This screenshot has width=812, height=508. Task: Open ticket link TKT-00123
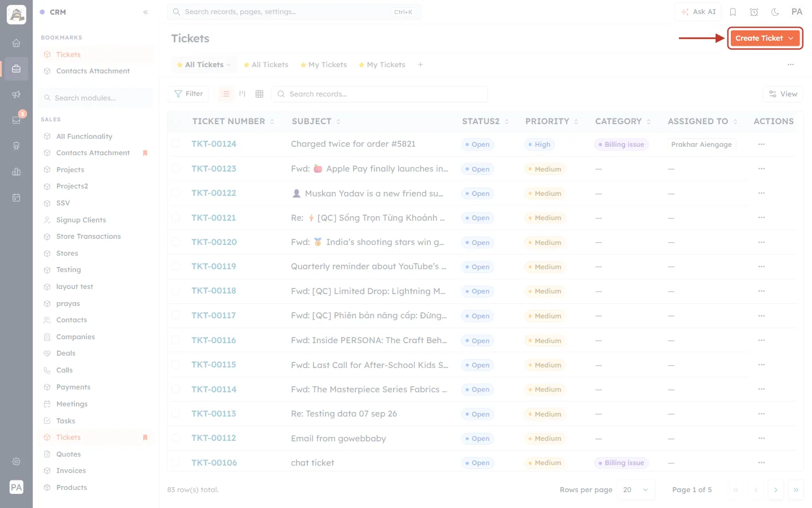click(x=214, y=169)
